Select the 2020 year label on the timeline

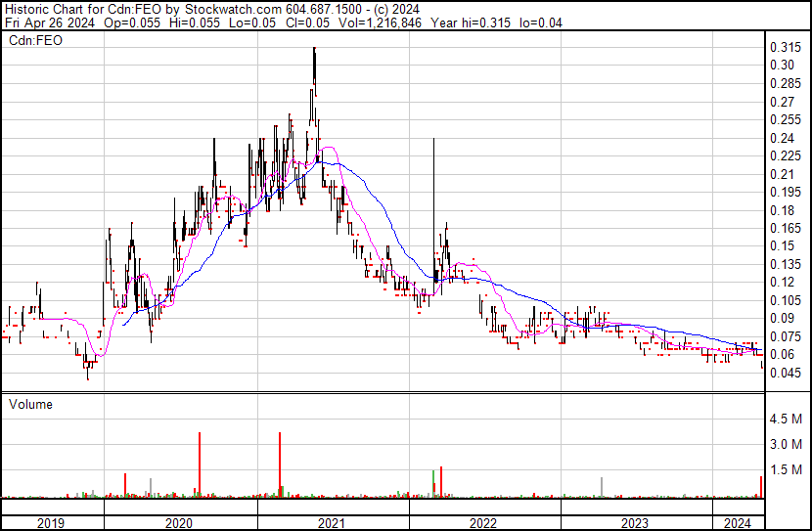(x=180, y=522)
